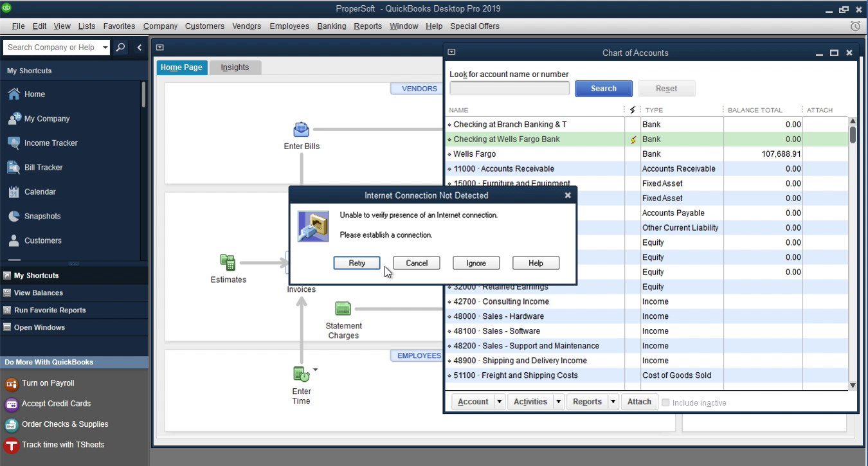Open the Banking menu

(x=332, y=26)
